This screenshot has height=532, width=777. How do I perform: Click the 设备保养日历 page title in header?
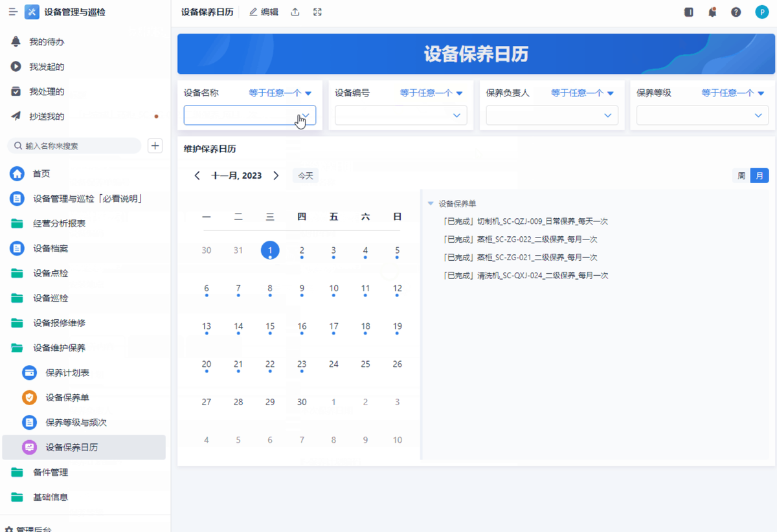(x=207, y=12)
